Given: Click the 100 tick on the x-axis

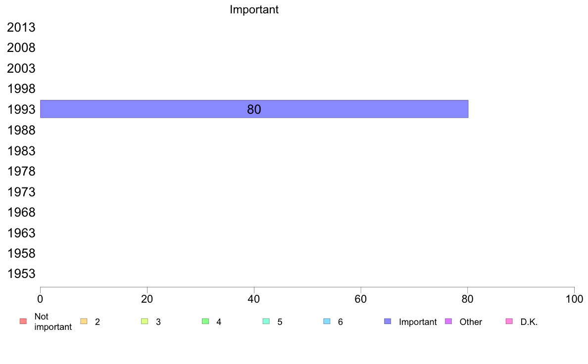Looking at the screenshot, I should (575, 299).
